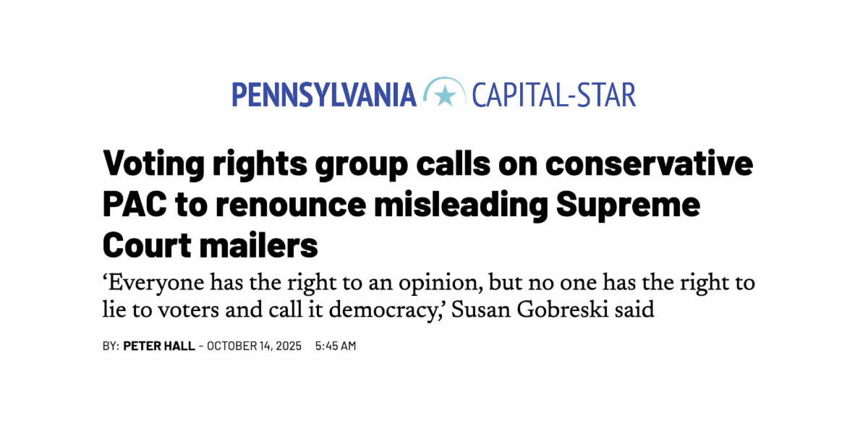Image resolution: width=868 pixels, height=434 pixels.
Task: Click 'Court mailers' on the headline's last line
Action: [210, 246]
